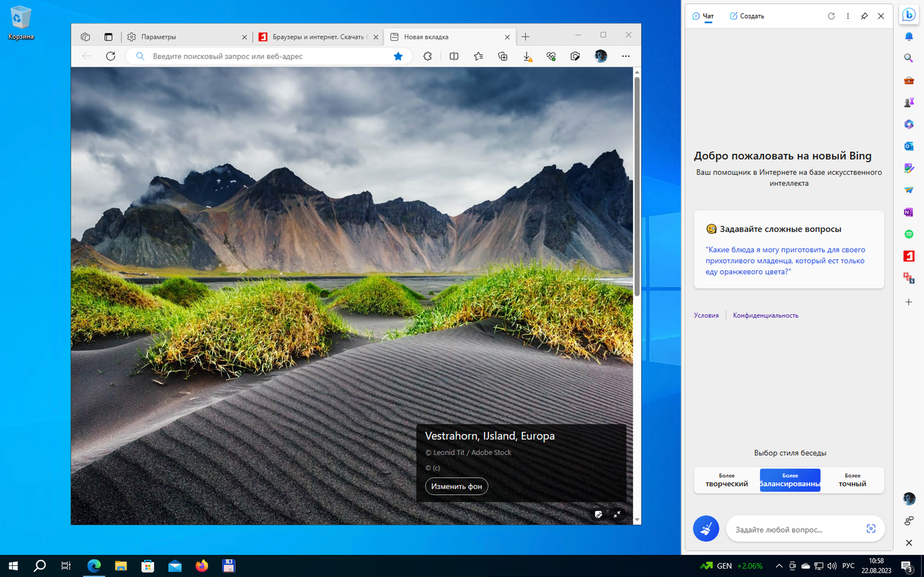Open the Downloads toolbar icon
Screen dimensions: 924x577
tap(527, 56)
